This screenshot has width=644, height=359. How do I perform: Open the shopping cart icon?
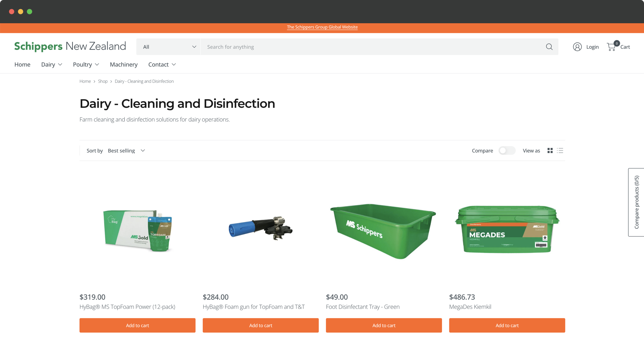pos(611,47)
